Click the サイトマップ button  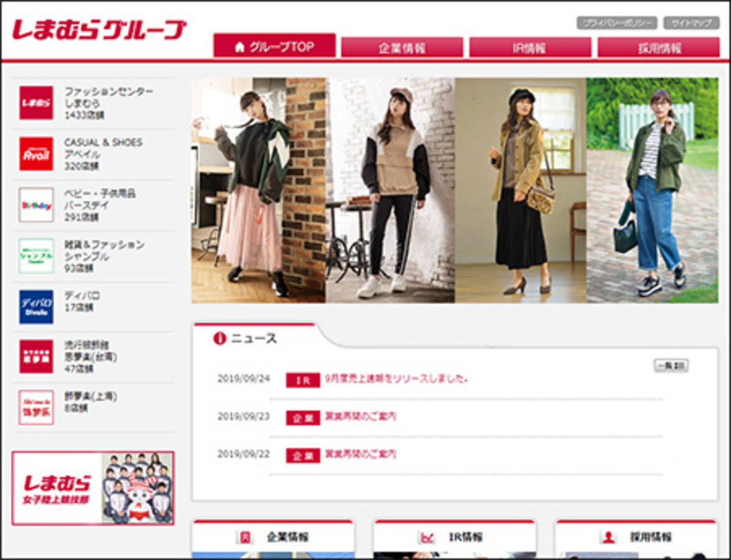point(691,23)
